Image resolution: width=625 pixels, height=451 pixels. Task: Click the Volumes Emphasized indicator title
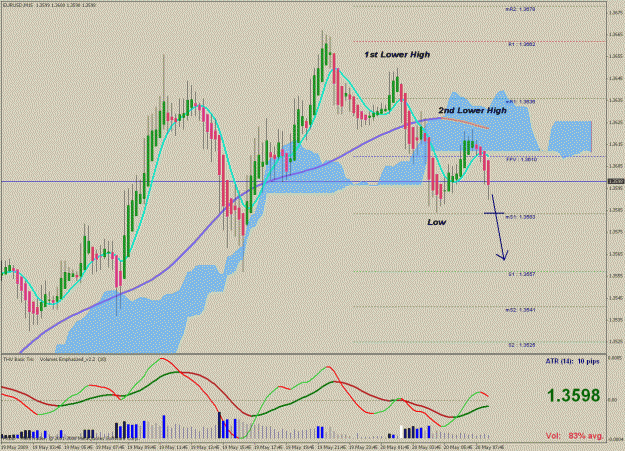[x=73, y=359]
